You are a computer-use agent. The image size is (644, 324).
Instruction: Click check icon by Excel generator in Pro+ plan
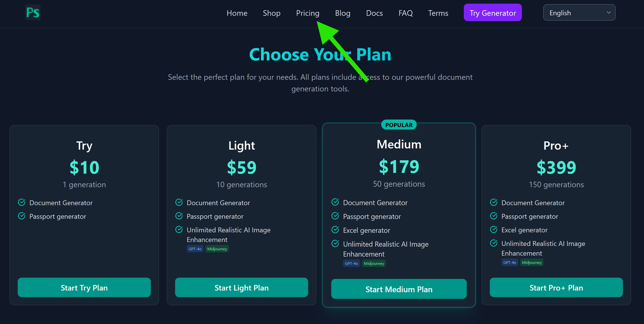click(493, 229)
